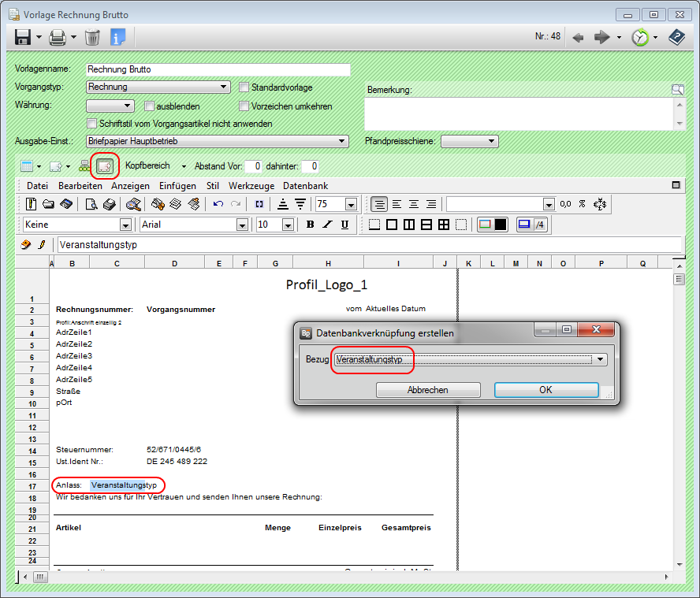Tick the Vorzeichen umkehren checkbox
The image size is (700, 598).
(x=244, y=106)
